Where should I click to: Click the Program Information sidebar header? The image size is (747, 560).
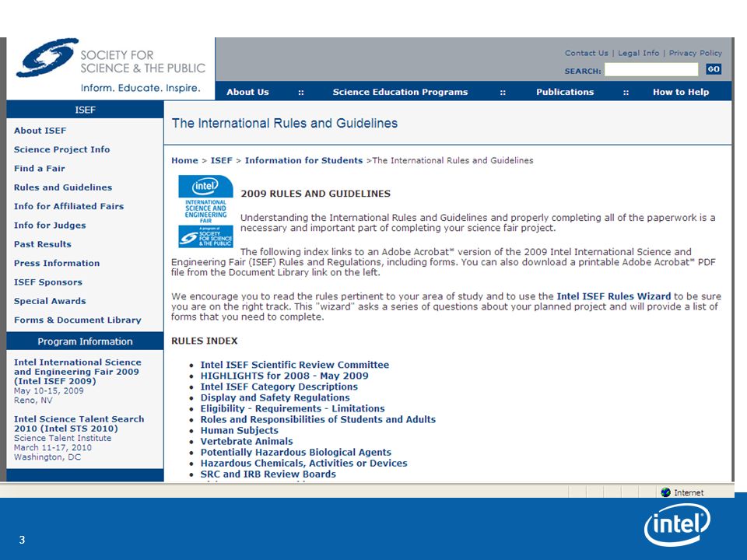click(x=85, y=341)
